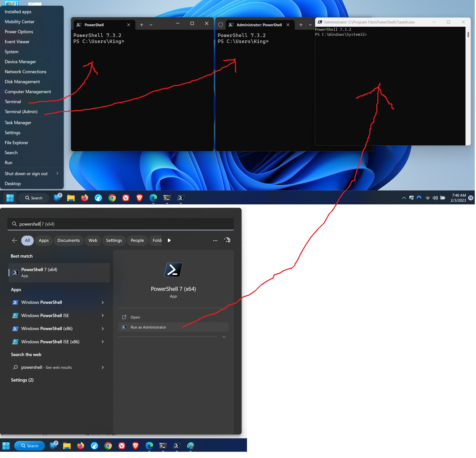Image resolution: width=476 pixels, height=458 pixels.
Task: Expand Windows PowerShell ISE (x86) result options
Action: pos(103,342)
